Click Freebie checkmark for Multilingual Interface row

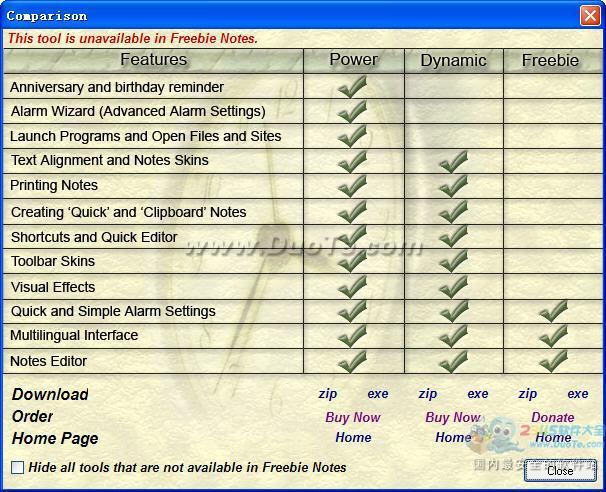553,336
